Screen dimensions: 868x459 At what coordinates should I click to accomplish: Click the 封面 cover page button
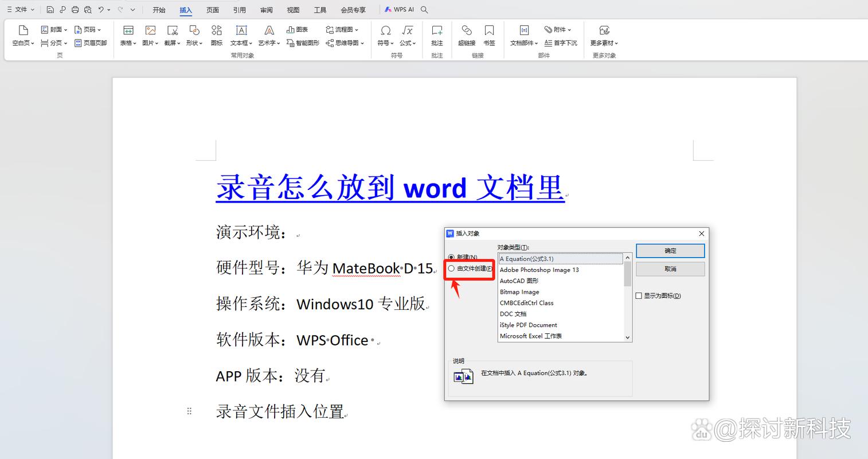pyautogui.click(x=54, y=29)
